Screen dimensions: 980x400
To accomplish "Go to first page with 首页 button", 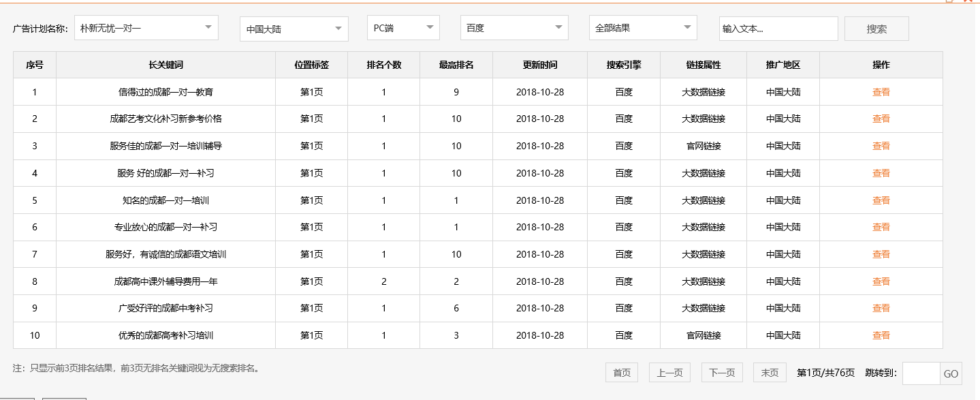I will tap(621, 373).
